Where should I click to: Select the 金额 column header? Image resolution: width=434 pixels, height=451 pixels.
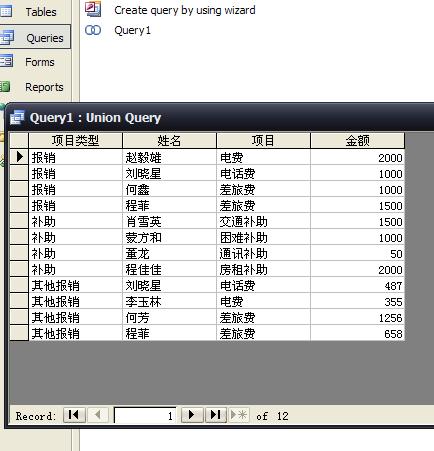coord(357,140)
